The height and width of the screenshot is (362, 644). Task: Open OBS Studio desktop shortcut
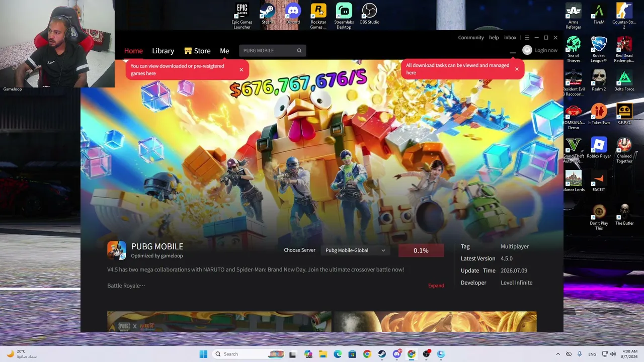(x=369, y=14)
